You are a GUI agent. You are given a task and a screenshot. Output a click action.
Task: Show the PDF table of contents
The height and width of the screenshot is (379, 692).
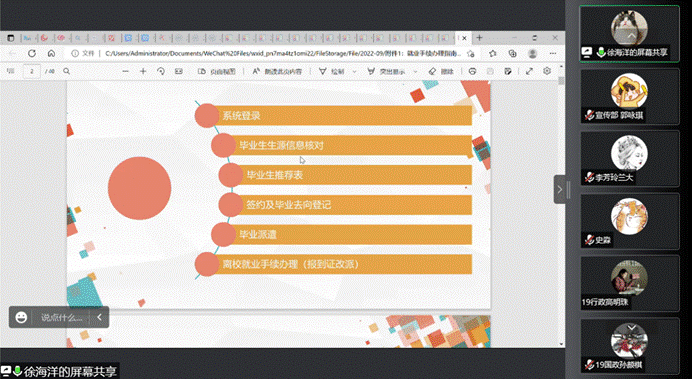tap(11, 71)
